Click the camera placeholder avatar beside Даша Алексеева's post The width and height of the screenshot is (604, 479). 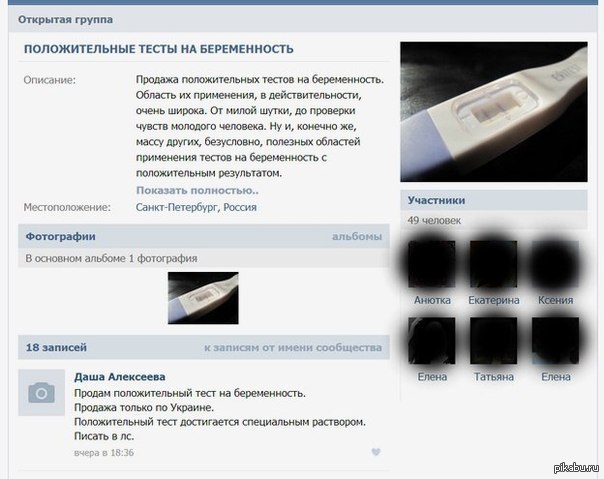pyautogui.click(x=42, y=393)
